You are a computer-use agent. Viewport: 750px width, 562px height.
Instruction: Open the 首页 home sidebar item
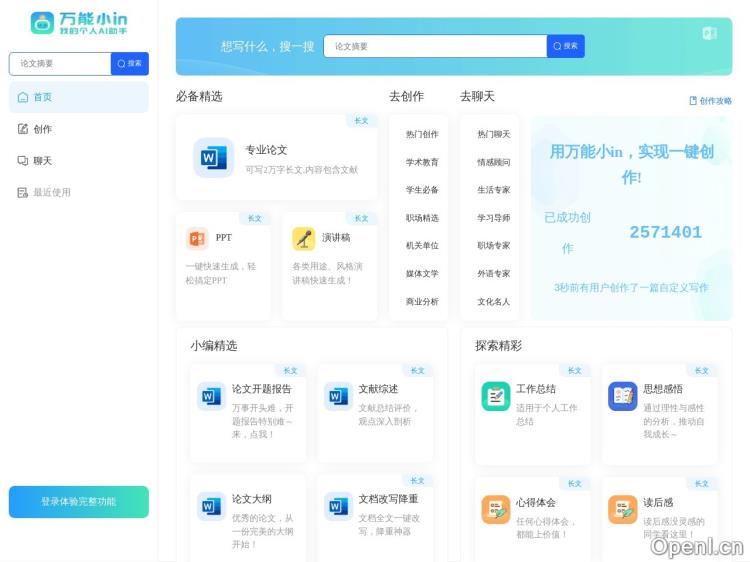click(79, 97)
